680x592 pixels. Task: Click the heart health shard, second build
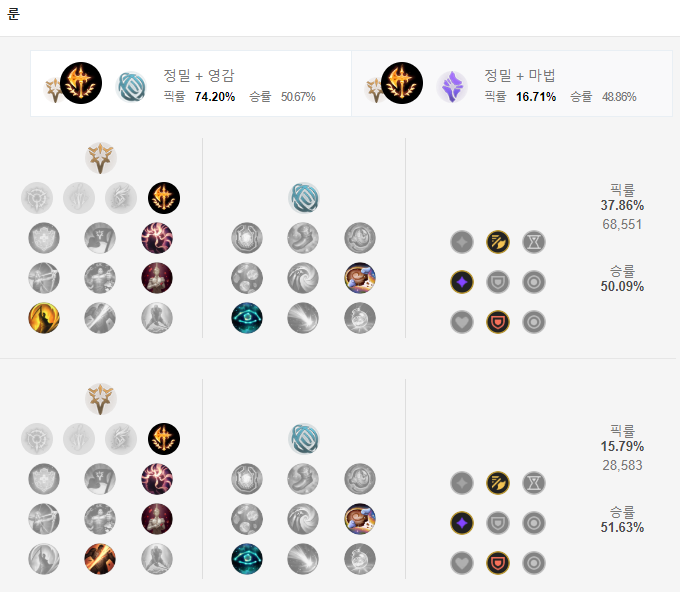[x=462, y=563]
